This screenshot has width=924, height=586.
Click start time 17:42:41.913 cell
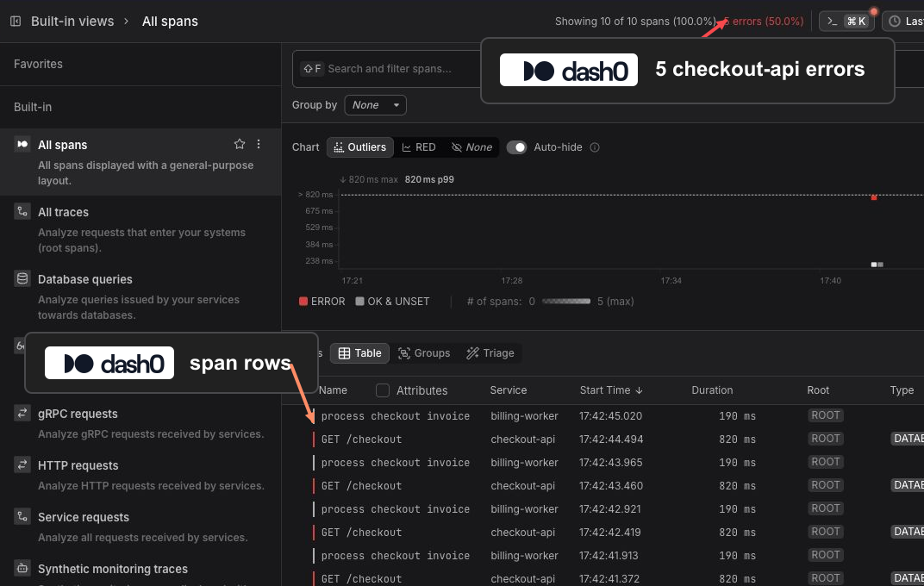pyautogui.click(x=609, y=555)
